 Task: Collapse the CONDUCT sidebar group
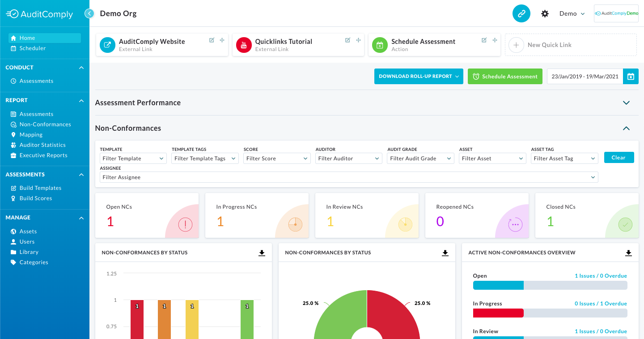pos(81,68)
